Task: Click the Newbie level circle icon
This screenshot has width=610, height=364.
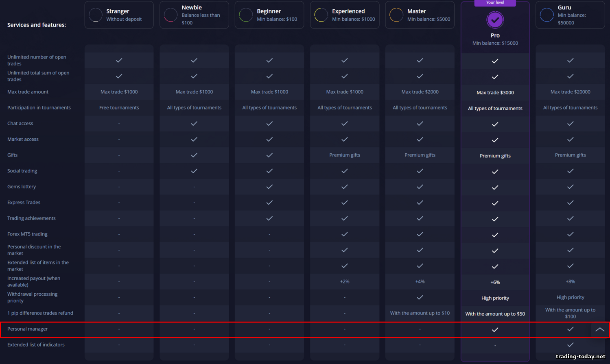Action: point(171,15)
